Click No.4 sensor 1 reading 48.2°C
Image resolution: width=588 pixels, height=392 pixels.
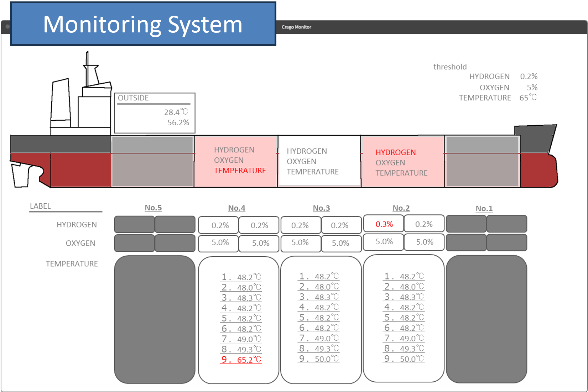coord(241,277)
